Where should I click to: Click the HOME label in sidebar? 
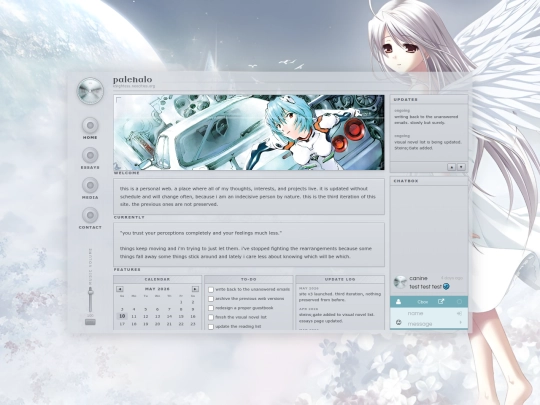[90, 137]
